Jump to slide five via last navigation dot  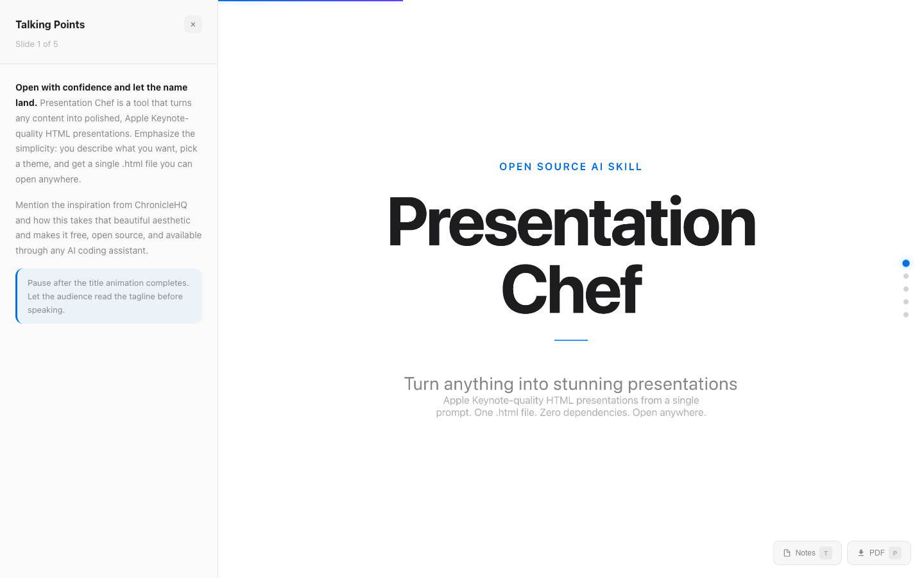pos(906,315)
